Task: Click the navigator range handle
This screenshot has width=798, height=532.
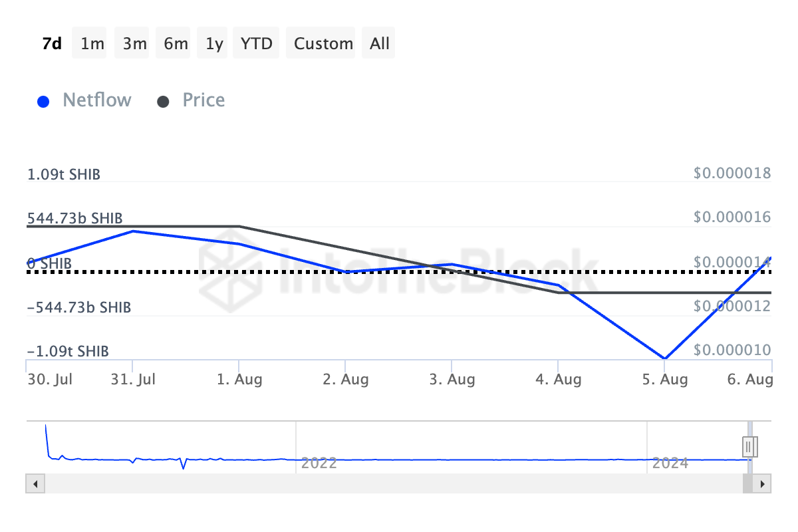Action: point(751,446)
